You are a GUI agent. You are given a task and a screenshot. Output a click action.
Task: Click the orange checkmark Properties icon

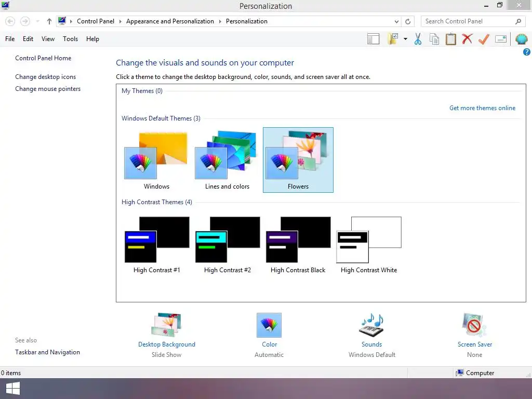coord(484,39)
